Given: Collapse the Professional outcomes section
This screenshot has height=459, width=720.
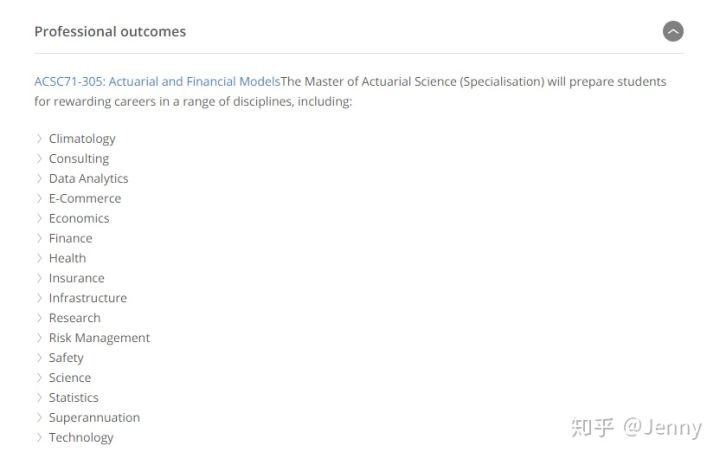Looking at the screenshot, I should (673, 31).
